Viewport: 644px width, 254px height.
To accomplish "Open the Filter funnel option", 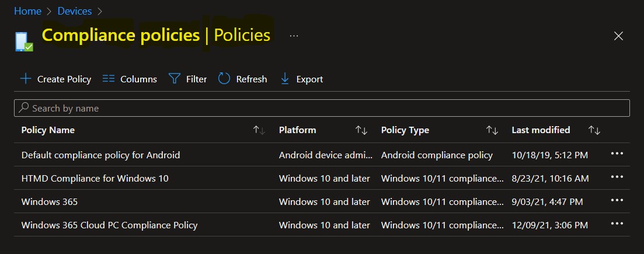I will [x=187, y=79].
